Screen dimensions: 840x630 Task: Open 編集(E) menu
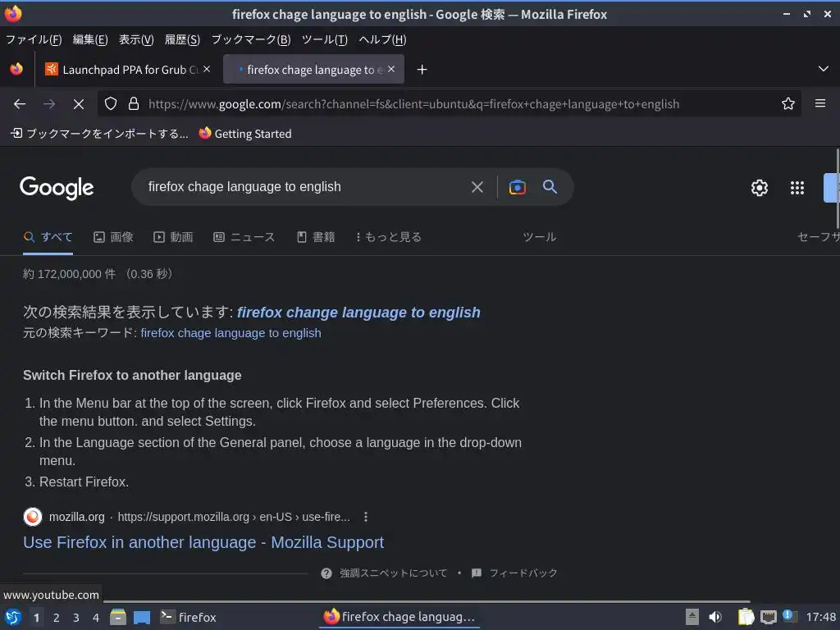point(90,39)
